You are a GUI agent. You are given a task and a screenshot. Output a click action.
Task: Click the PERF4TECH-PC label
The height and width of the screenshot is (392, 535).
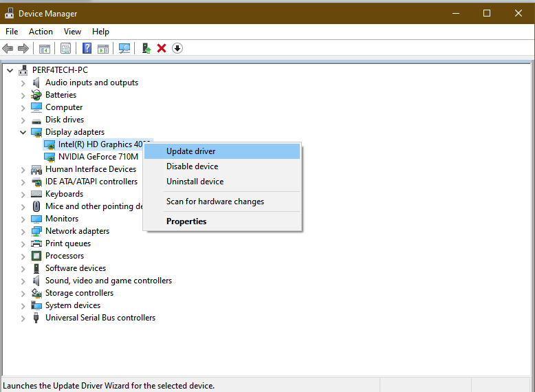pyautogui.click(x=60, y=70)
